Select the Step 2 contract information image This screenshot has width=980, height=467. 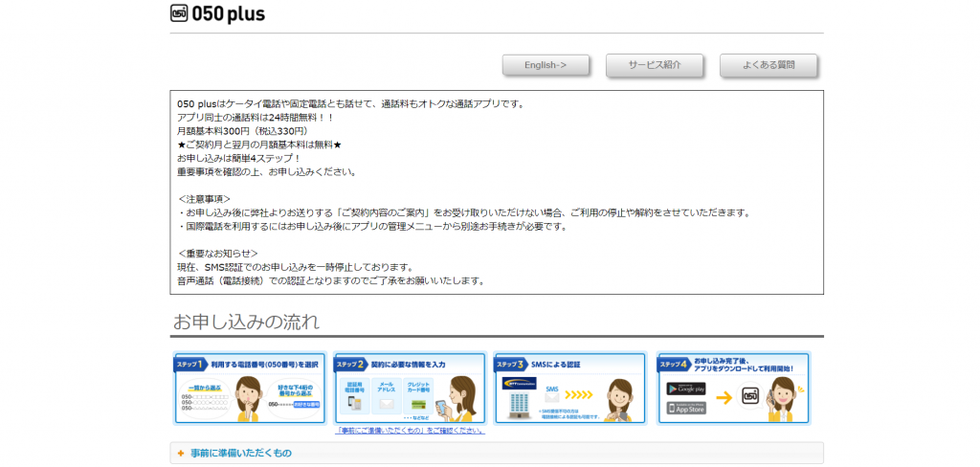410,388
